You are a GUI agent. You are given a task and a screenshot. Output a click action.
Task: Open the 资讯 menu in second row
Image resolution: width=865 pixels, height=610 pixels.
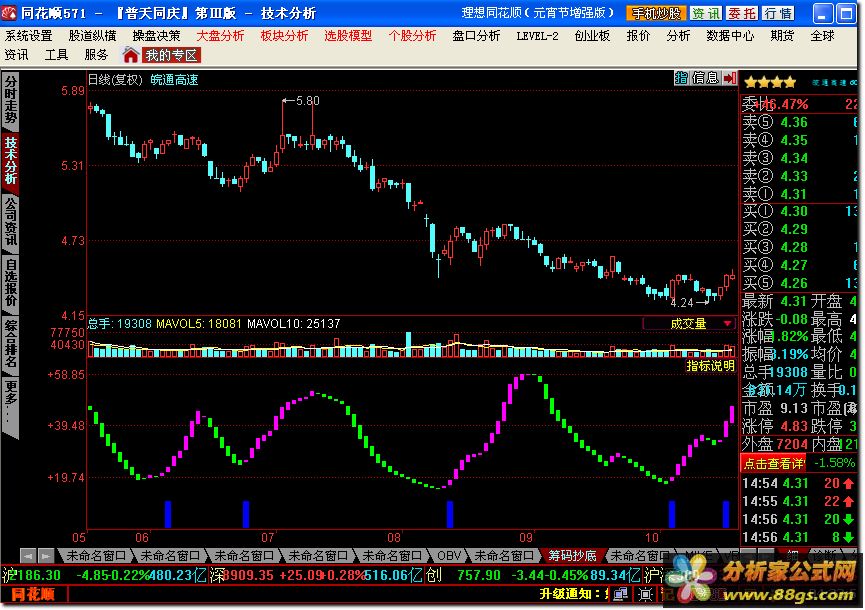coord(17,55)
